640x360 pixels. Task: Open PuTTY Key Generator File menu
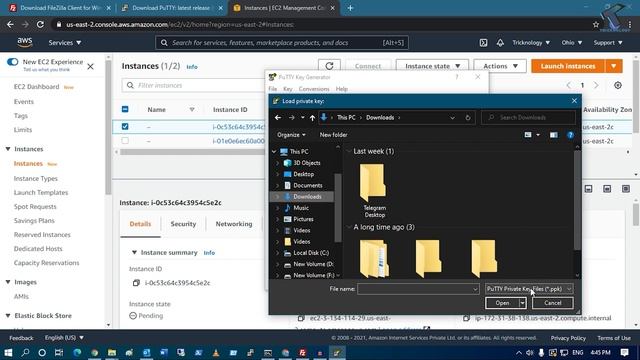(273, 89)
